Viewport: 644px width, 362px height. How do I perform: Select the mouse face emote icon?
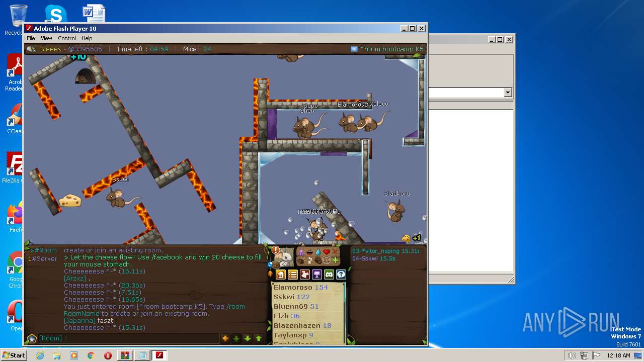point(327,260)
